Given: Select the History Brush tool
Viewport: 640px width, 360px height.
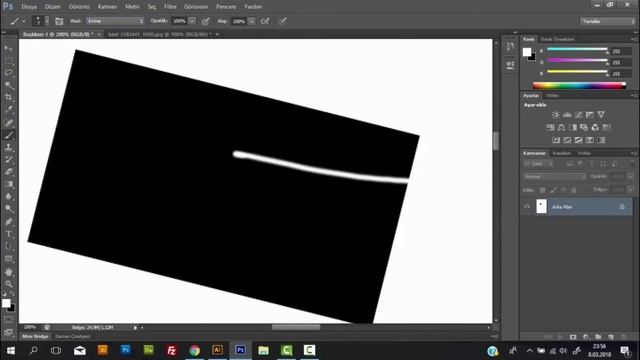Looking at the screenshot, I should (9, 160).
